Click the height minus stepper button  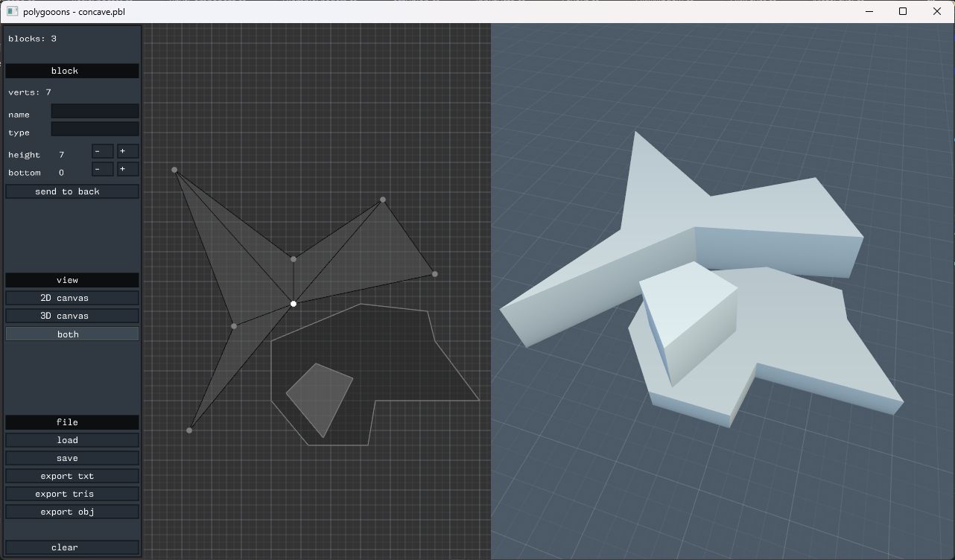pyautogui.click(x=103, y=151)
